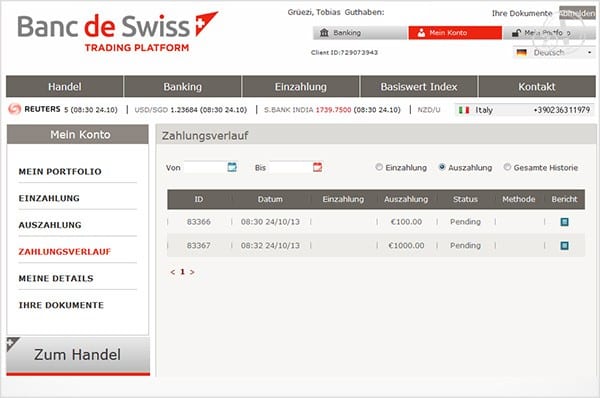Screen dimensions: 600x398
Task: Go to next page arrow
Action: [192, 272]
